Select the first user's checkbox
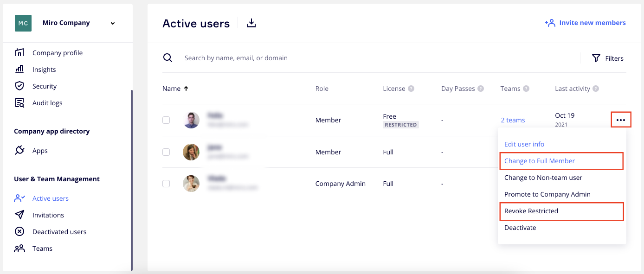Viewport: 644px width, 274px height. (x=166, y=120)
